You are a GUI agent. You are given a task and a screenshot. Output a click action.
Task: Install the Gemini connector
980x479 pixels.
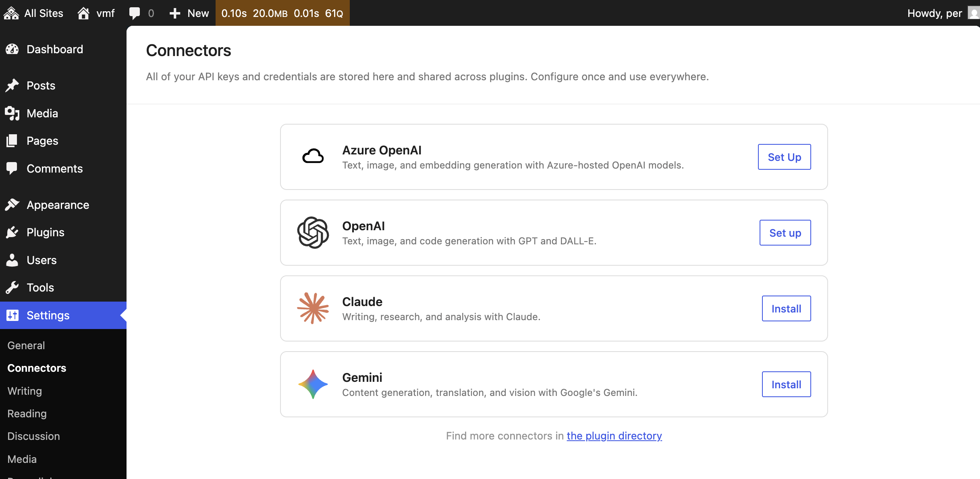click(x=786, y=384)
